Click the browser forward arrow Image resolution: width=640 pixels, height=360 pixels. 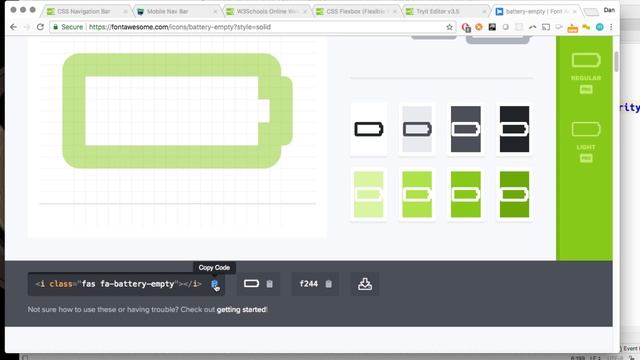tap(27, 27)
